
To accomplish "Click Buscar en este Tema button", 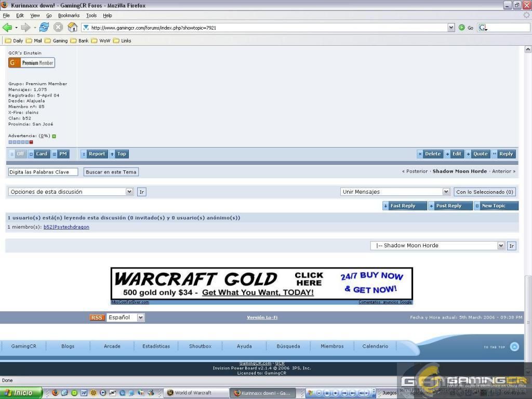I will tap(111, 172).
